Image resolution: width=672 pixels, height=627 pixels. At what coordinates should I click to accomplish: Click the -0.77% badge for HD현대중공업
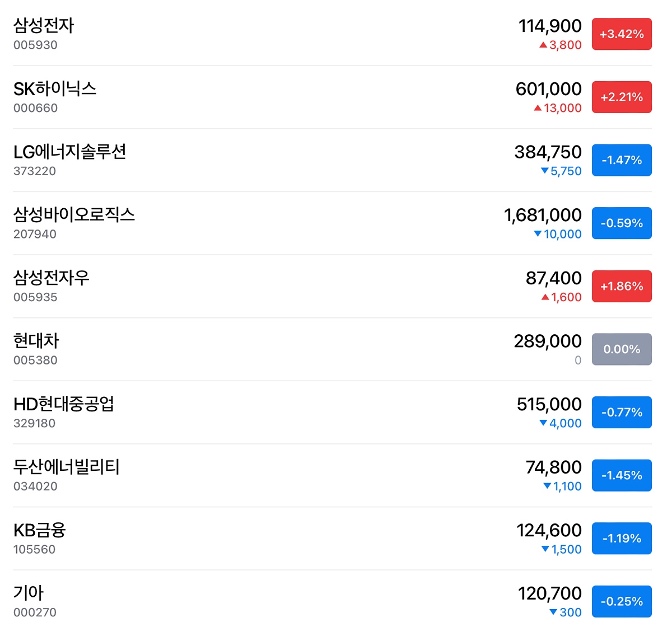coord(622,413)
